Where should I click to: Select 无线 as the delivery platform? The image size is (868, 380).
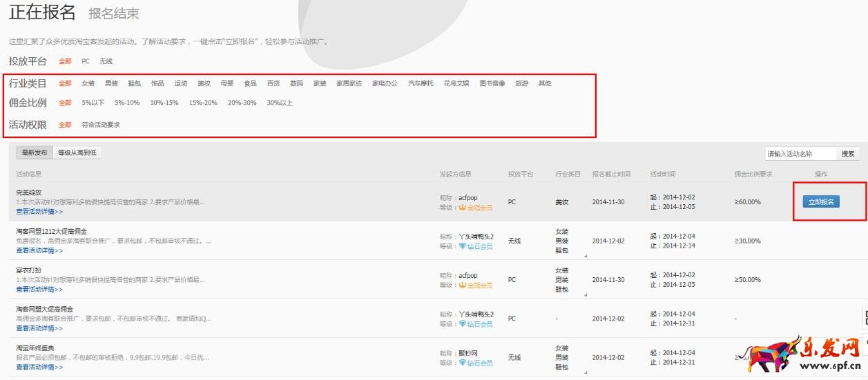[x=106, y=61]
